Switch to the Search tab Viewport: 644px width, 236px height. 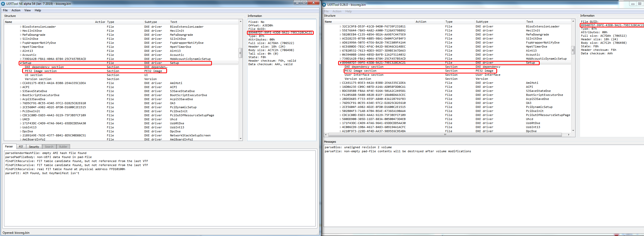[49, 147]
